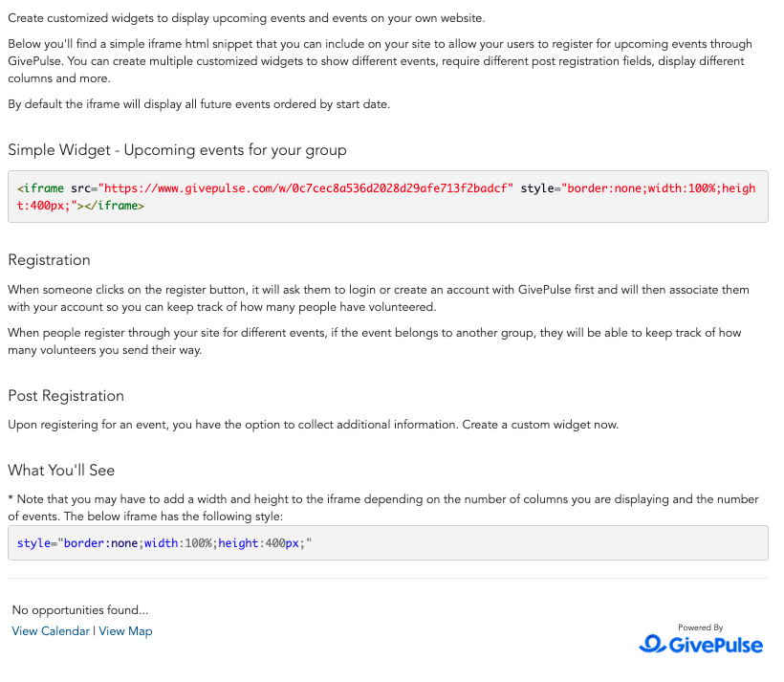Click the iframe src URL in code snippet
This screenshot has width=784, height=682.
(x=306, y=188)
